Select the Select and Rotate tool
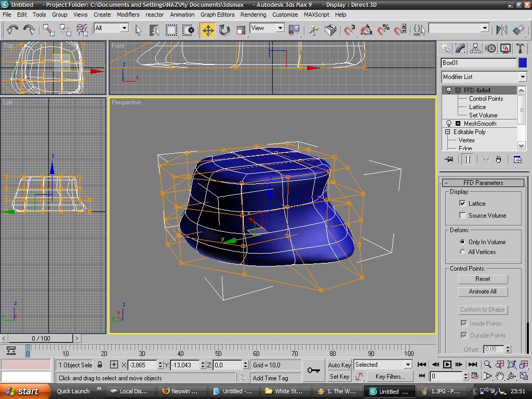The image size is (532, 399). (x=224, y=30)
